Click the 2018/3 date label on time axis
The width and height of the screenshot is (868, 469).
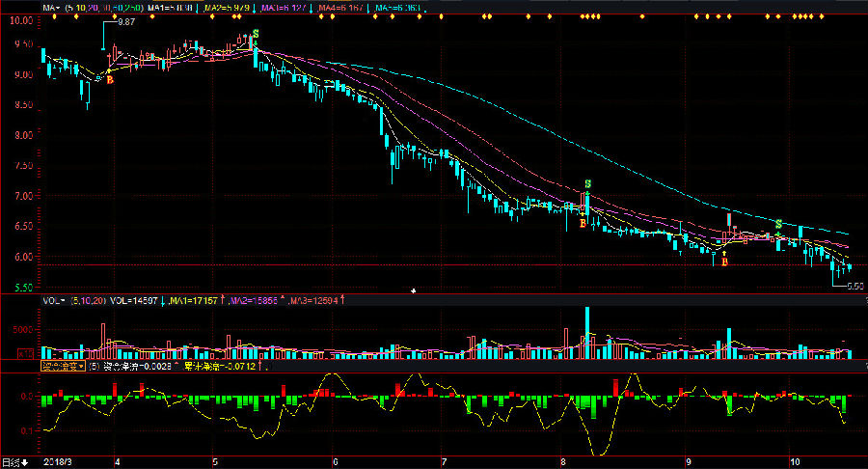click(60, 462)
